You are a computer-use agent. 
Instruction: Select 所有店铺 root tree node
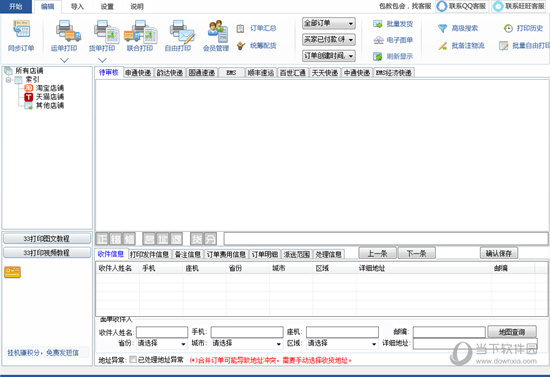coord(29,71)
